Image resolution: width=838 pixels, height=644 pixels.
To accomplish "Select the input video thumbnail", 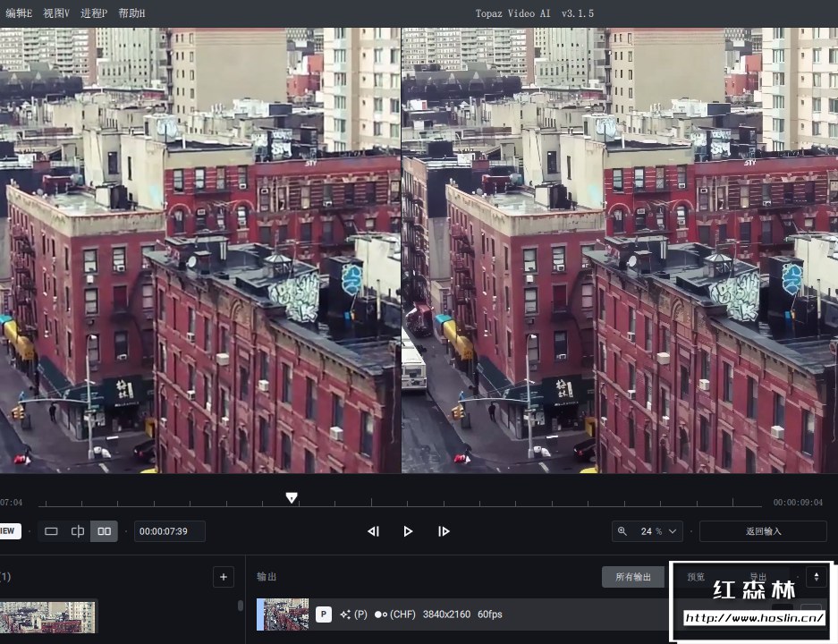I will (48, 617).
